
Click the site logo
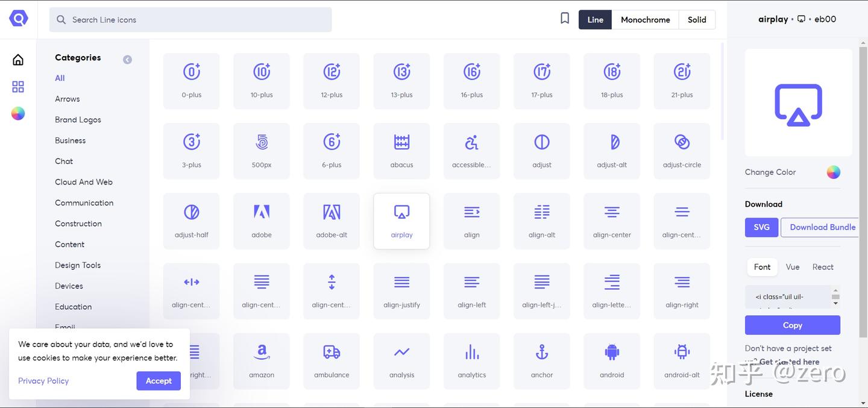pos(18,19)
